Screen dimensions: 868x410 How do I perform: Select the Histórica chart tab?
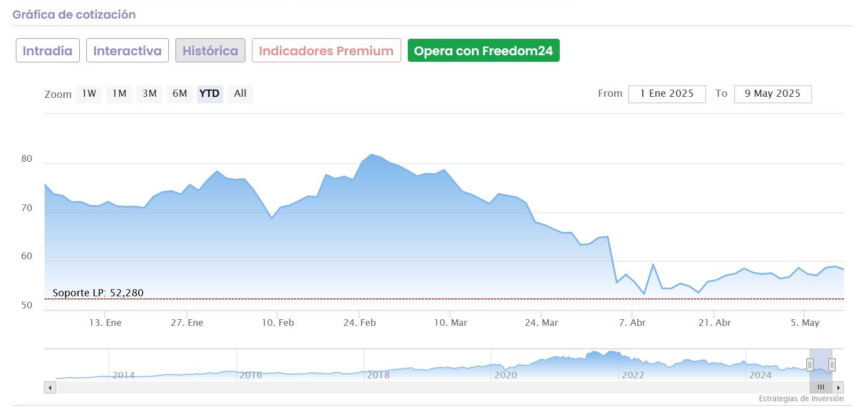[210, 51]
